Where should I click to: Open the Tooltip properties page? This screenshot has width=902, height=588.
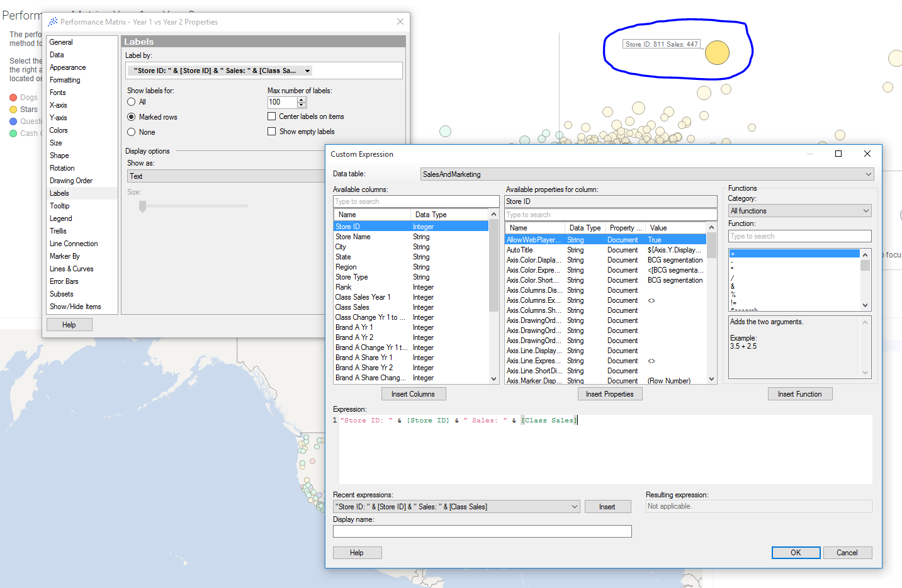tap(60, 206)
